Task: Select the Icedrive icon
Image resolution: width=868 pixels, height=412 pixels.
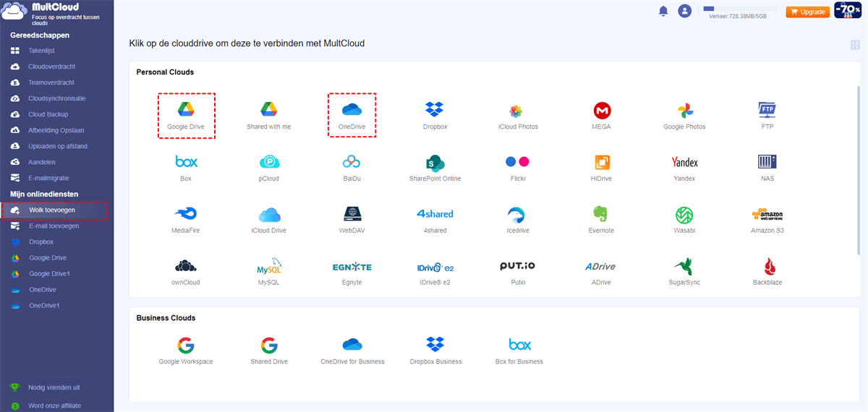Action: pyautogui.click(x=517, y=214)
